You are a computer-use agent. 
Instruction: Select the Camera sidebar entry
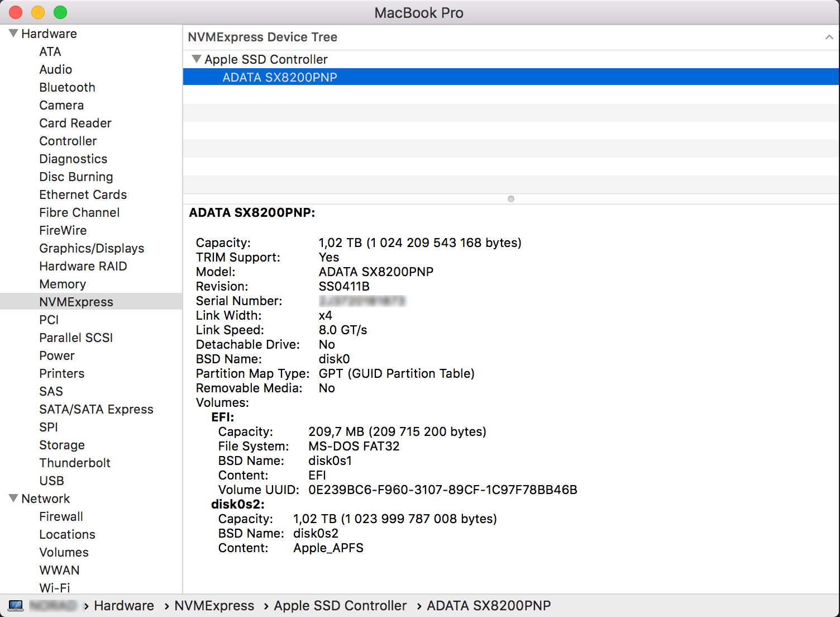[61, 105]
